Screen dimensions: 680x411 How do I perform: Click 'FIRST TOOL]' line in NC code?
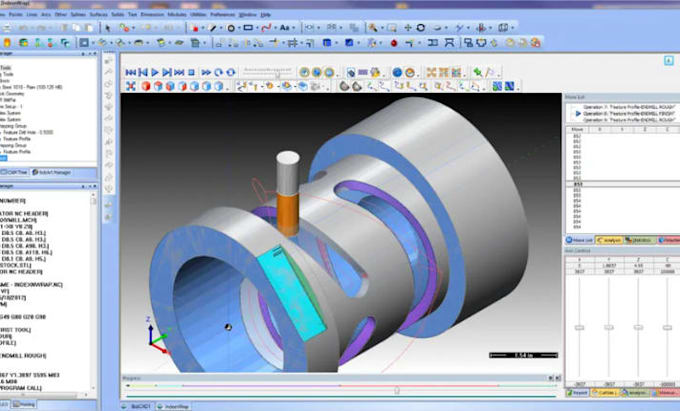point(16,330)
